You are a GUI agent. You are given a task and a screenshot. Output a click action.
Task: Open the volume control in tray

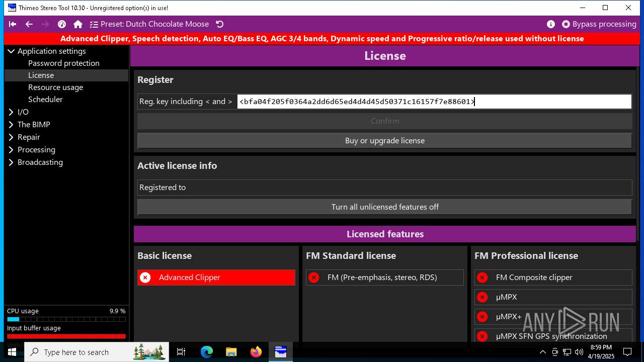pos(579,352)
